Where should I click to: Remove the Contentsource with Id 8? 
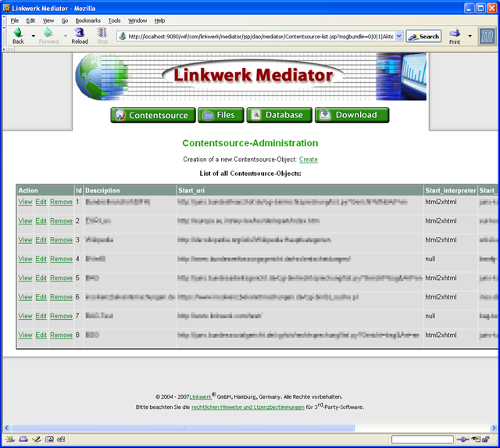click(x=61, y=335)
